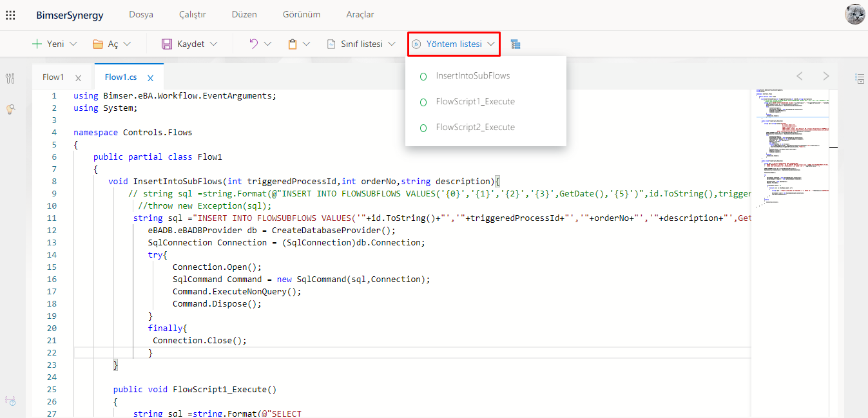
Task: Jump to FlowScript2_Execute method
Action: [475, 128]
